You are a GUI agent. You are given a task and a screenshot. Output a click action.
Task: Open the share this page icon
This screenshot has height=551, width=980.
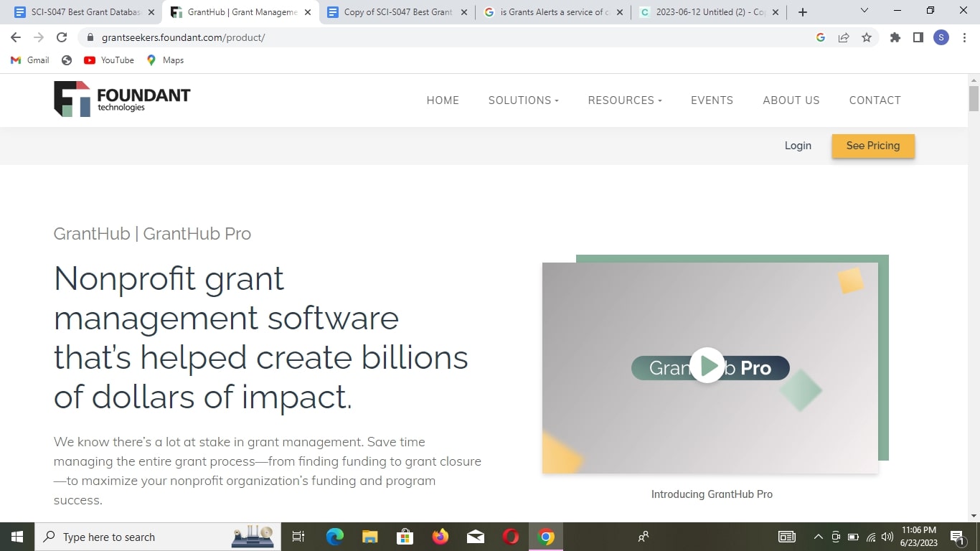[844, 37]
